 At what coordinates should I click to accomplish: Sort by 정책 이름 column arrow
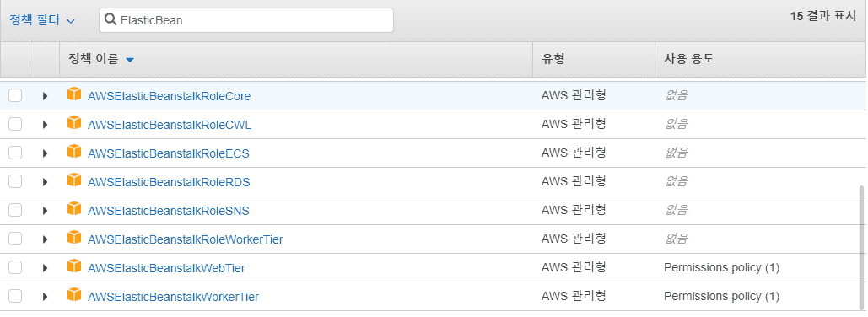(130, 60)
